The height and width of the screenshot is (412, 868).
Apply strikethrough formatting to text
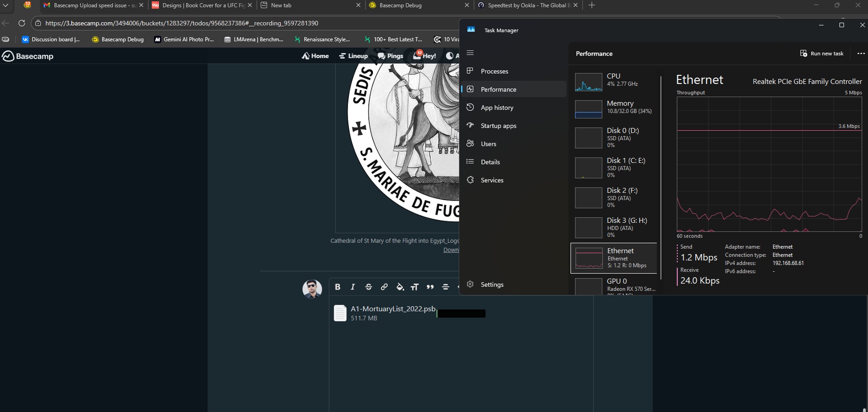coord(368,287)
